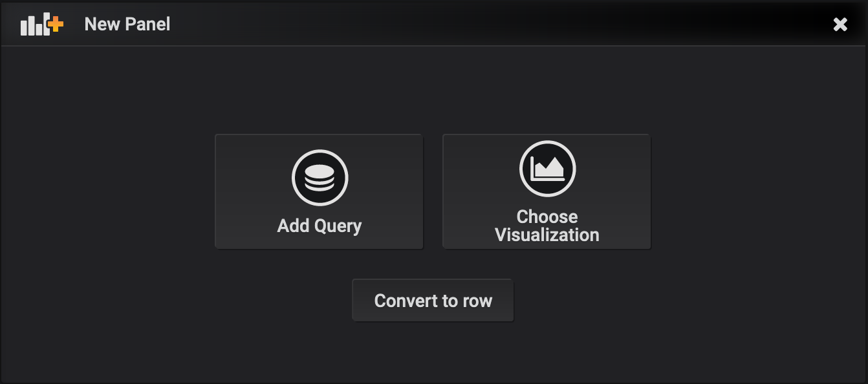Viewport: 868px width, 384px height.
Task: Open the query editor via stacked-disks icon
Action: click(320, 178)
